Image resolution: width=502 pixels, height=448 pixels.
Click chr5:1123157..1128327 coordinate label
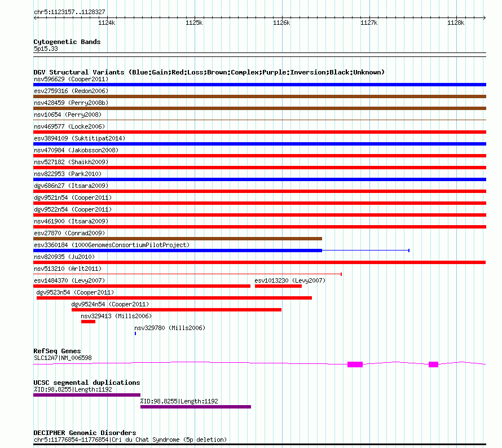click(x=69, y=12)
